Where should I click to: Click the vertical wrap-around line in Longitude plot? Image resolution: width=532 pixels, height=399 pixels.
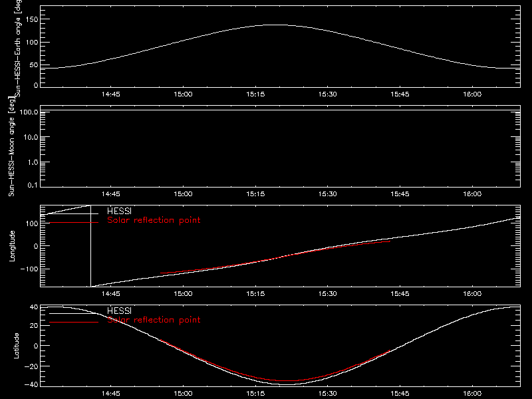(90, 246)
